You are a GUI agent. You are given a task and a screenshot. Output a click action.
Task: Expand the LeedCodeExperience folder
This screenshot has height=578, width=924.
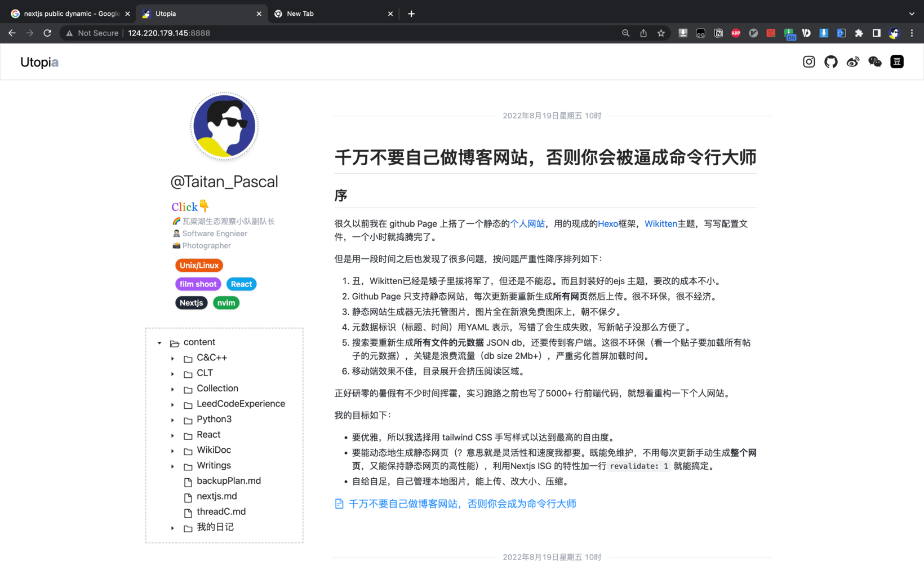click(x=172, y=404)
